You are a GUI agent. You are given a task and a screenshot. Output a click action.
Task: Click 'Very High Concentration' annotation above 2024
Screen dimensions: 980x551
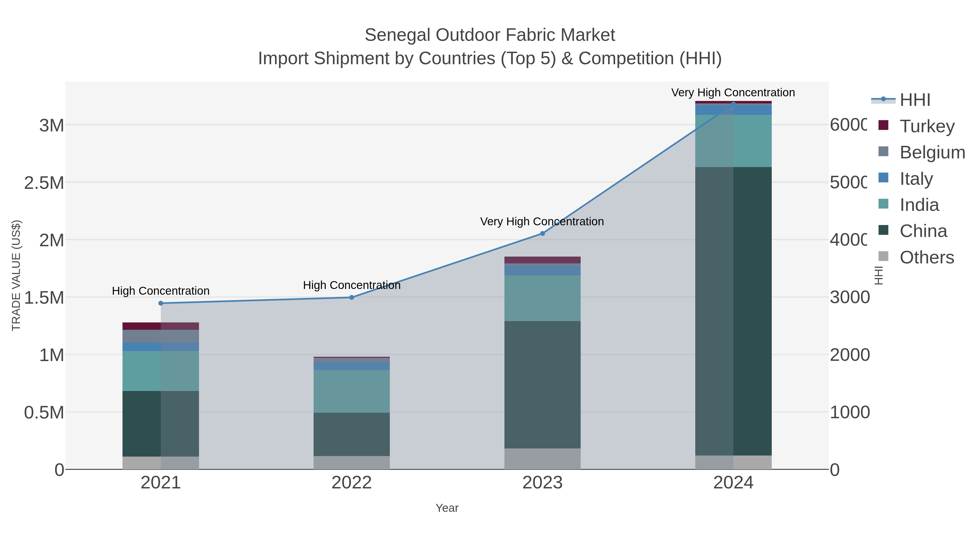[x=733, y=93]
